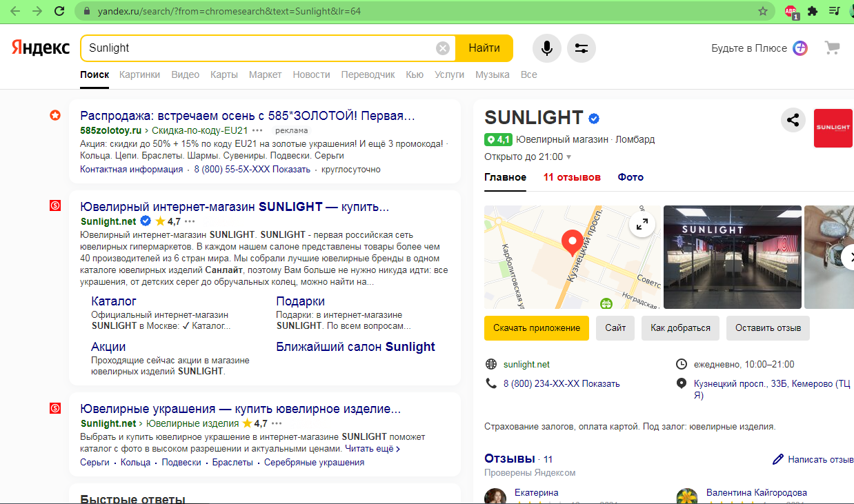The height and width of the screenshot is (504, 854).
Task: Go forward with the browser forward arrow
Action: coord(37,11)
